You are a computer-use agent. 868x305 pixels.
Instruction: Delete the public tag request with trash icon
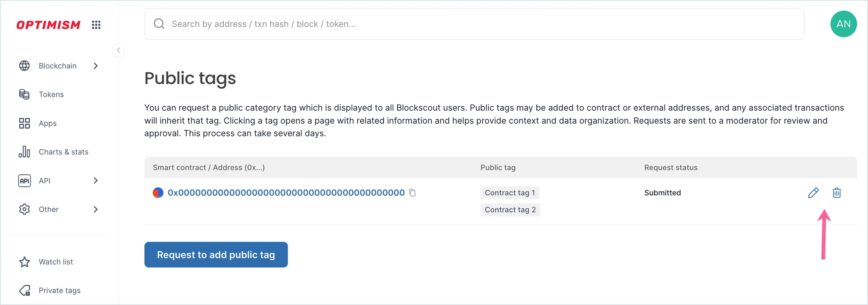pos(837,193)
